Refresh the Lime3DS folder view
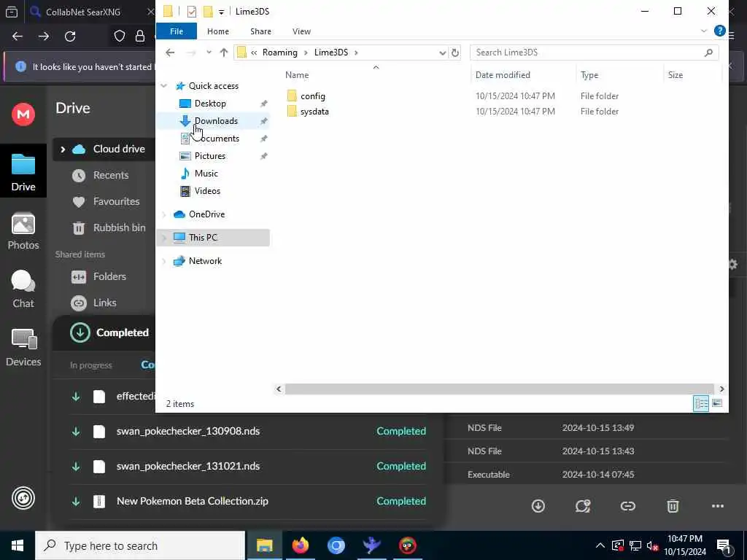This screenshot has height=560, width=747. click(x=455, y=52)
